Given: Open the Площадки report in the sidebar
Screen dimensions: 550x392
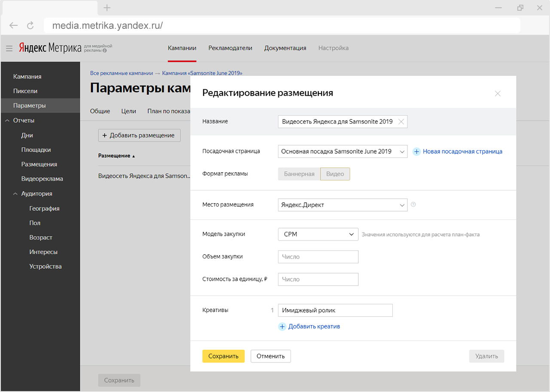Looking at the screenshot, I should tap(36, 150).
